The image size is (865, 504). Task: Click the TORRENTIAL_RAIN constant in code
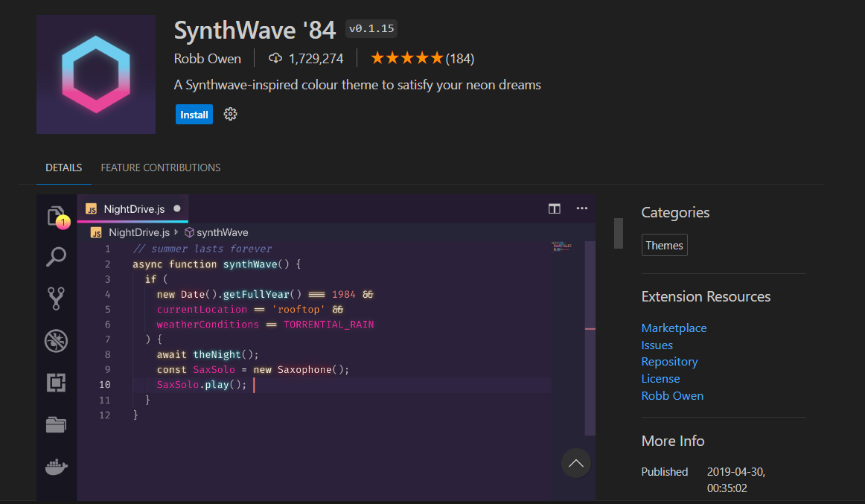pos(328,325)
